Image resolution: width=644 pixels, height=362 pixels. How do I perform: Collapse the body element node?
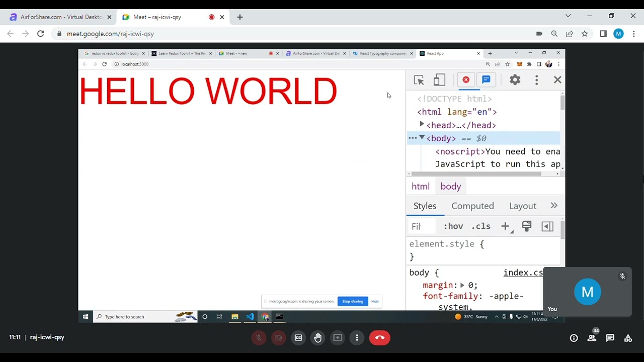pyautogui.click(x=422, y=138)
